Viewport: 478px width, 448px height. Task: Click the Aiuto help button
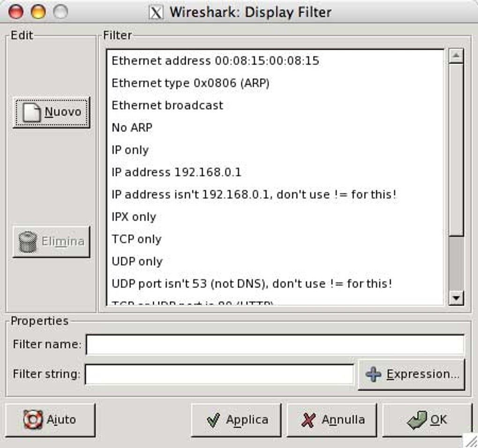(x=50, y=420)
